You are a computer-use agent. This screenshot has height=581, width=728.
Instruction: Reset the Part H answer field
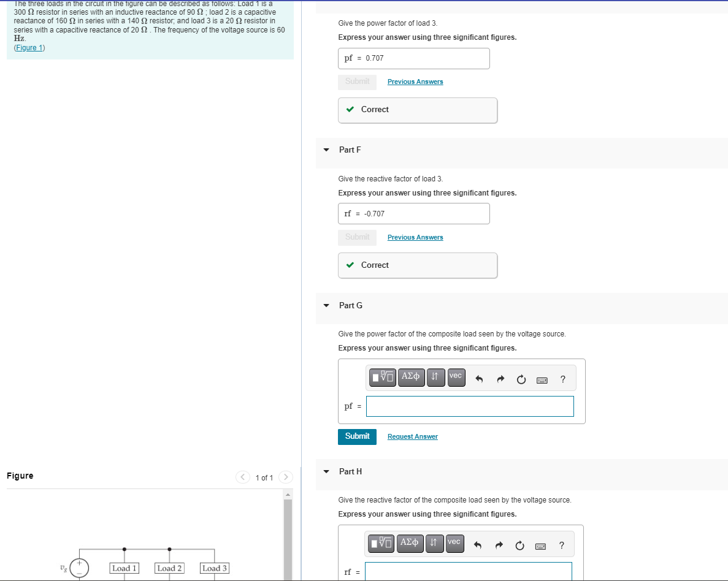point(520,545)
